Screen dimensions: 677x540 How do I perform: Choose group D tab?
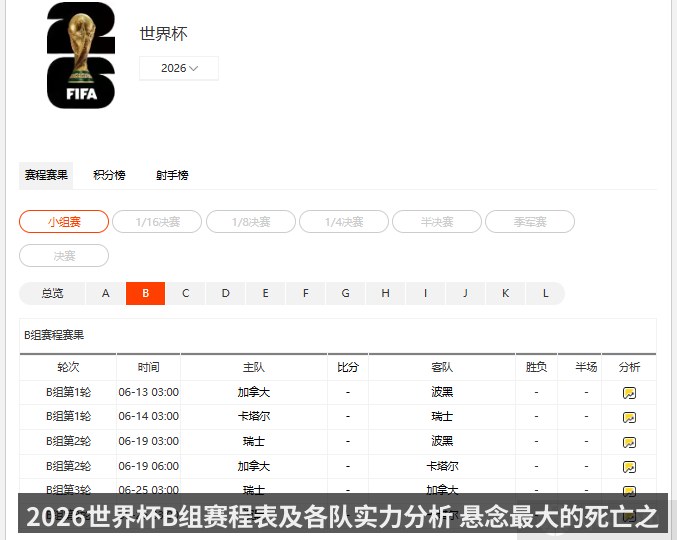click(x=225, y=294)
